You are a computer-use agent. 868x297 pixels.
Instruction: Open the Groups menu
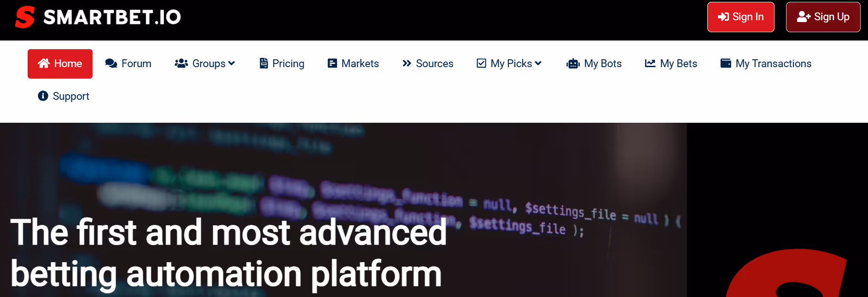(205, 64)
